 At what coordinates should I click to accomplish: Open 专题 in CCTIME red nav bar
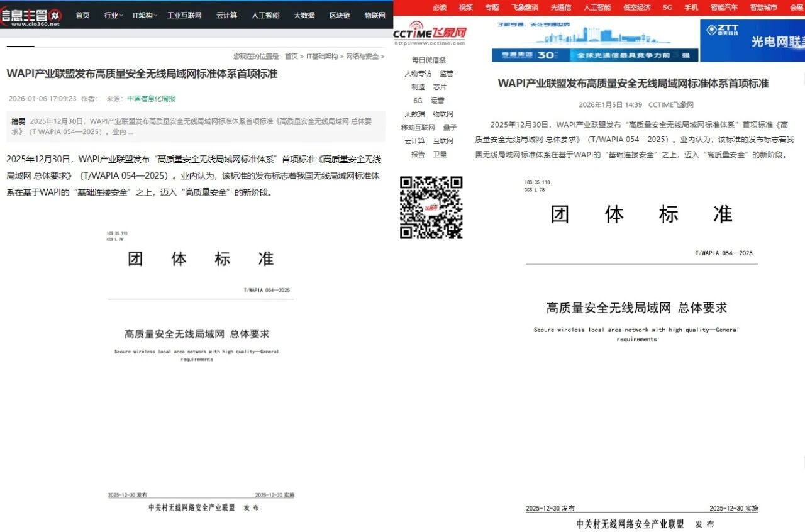[x=492, y=8]
